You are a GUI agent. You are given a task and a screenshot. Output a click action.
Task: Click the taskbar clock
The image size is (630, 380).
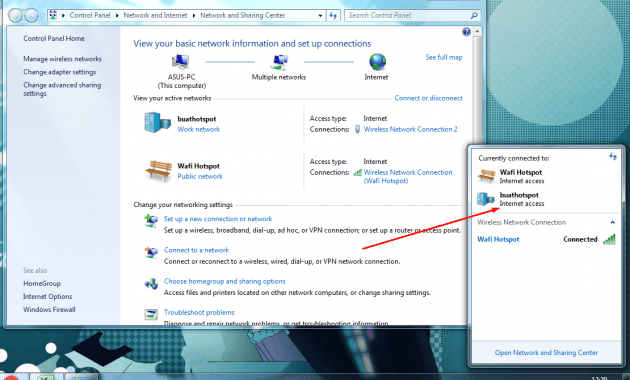pyautogui.click(x=599, y=378)
